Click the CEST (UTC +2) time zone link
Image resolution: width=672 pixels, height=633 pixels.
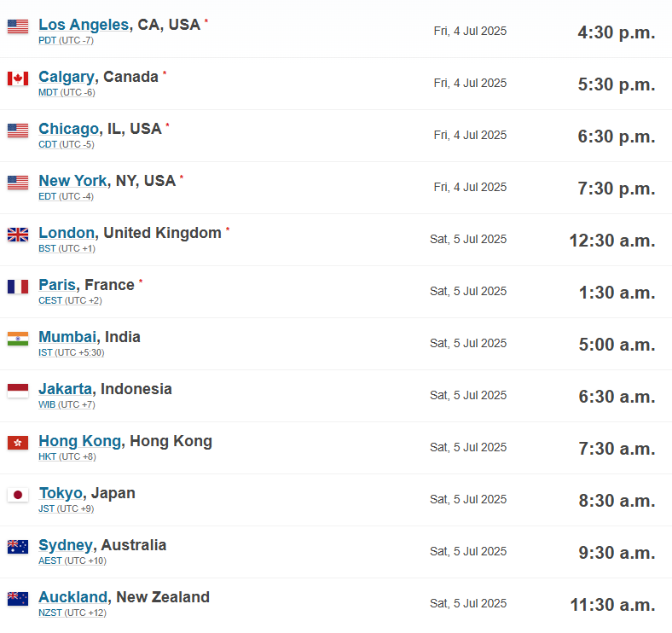(70, 300)
